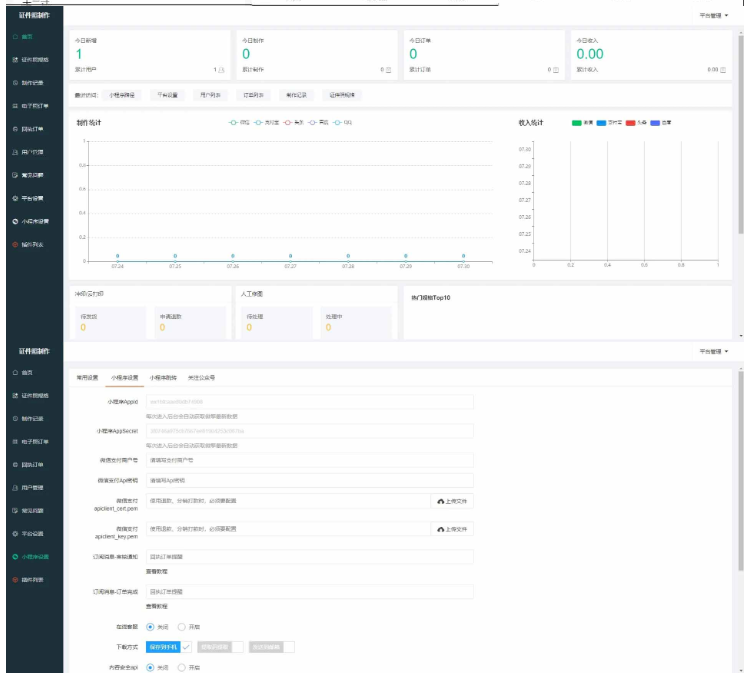Screen dimensions: 747x673
Task: Open 查看教程 link under 订阅消息-审核通知
Action: coord(157,570)
